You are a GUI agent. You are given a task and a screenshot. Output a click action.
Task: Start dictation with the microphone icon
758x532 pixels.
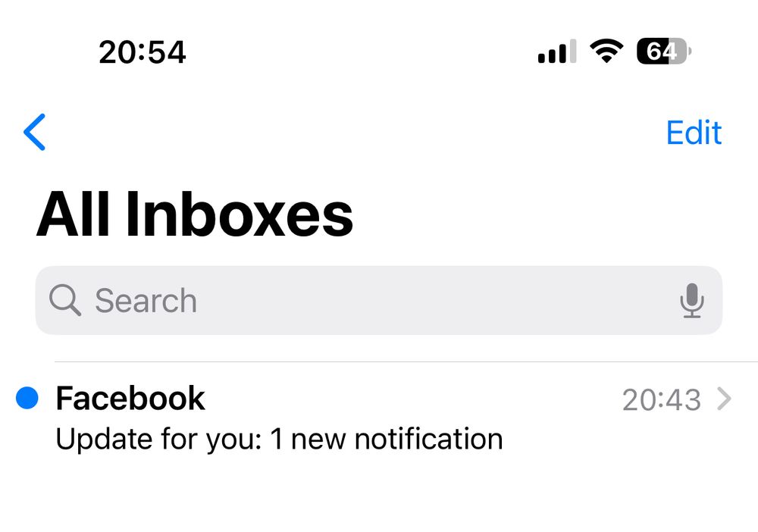[692, 300]
